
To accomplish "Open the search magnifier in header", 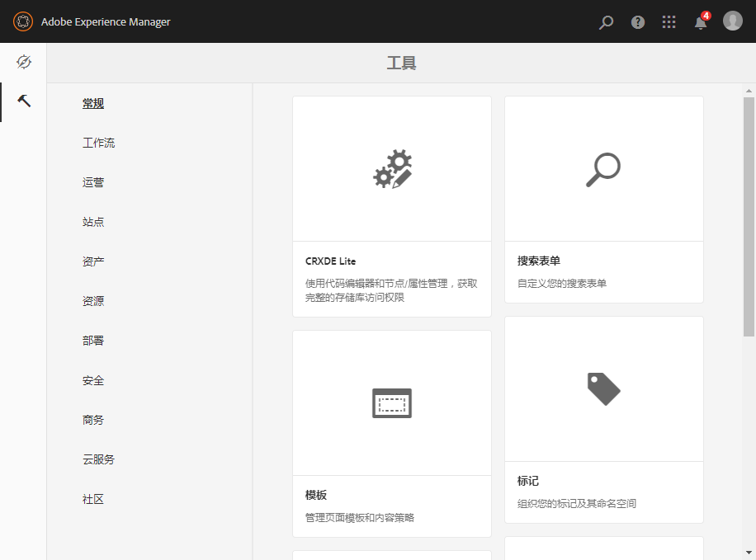I will point(606,22).
